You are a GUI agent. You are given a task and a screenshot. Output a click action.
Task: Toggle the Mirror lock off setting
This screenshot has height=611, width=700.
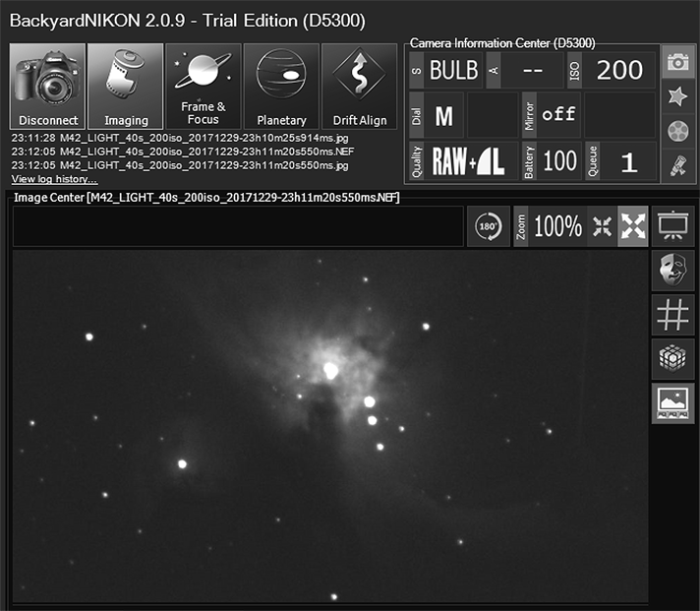pyautogui.click(x=551, y=115)
